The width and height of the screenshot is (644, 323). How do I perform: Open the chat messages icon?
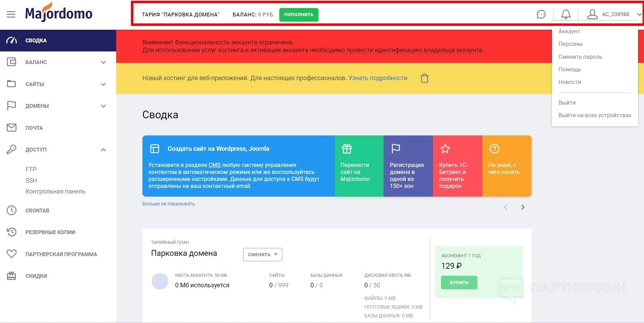click(x=541, y=14)
